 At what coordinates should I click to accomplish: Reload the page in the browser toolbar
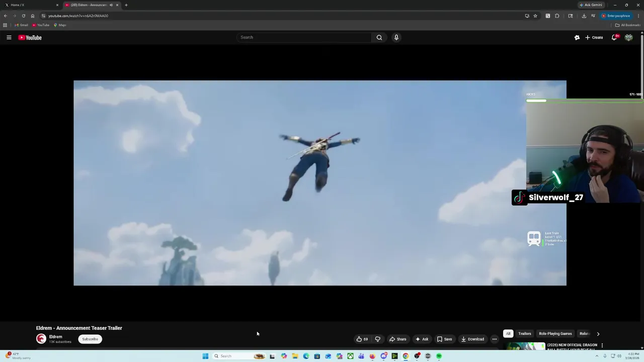point(23,16)
